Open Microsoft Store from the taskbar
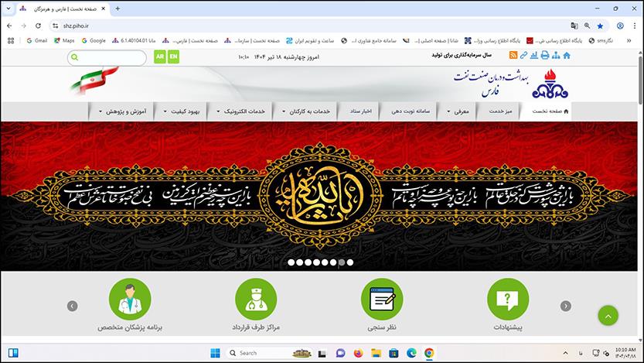The image size is (644, 363). click(394, 353)
